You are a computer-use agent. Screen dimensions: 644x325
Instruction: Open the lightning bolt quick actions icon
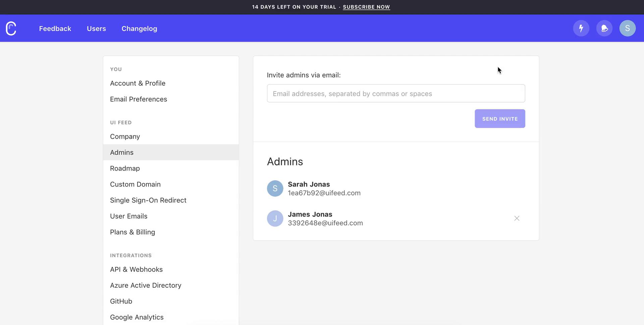click(x=581, y=29)
